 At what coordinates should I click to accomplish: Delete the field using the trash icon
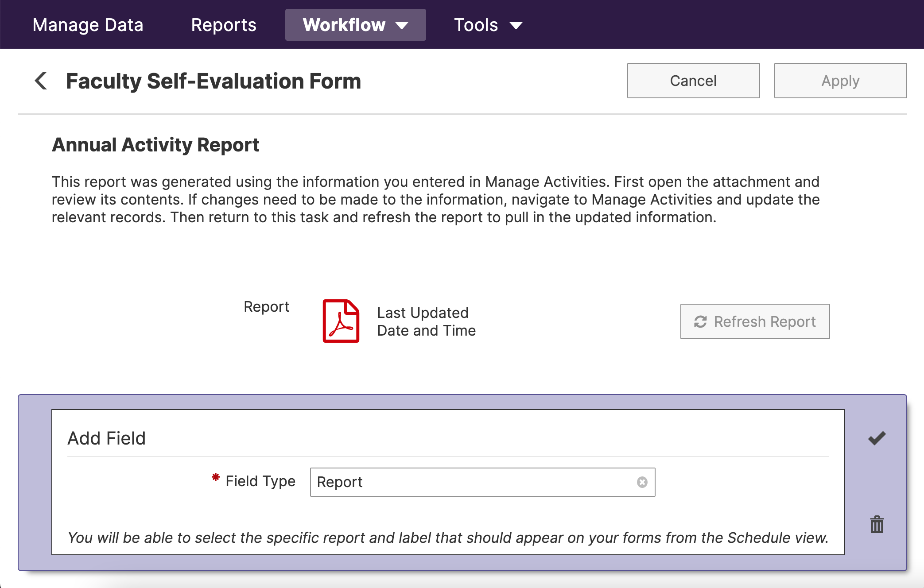tap(877, 525)
